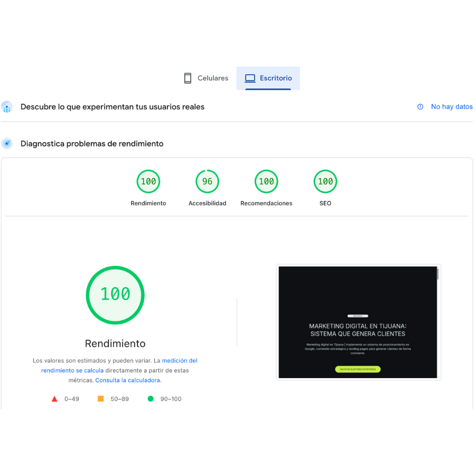Image resolution: width=476 pixels, height=476 pixels.
Task: Open the Consulta la calculadora link
Action: point(128,380)
